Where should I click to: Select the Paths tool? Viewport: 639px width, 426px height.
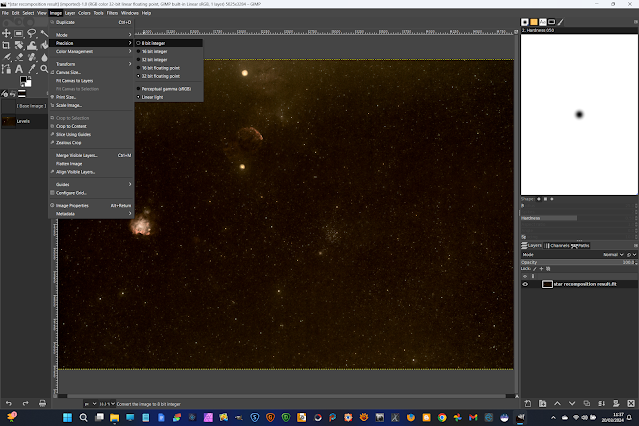pyautogui.click(x=6, y=69)
